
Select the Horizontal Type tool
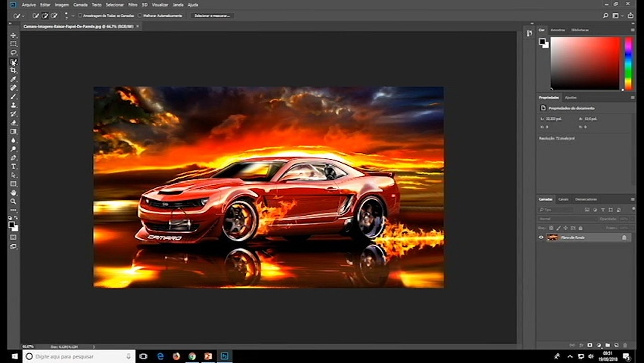(x=13, y=166)
